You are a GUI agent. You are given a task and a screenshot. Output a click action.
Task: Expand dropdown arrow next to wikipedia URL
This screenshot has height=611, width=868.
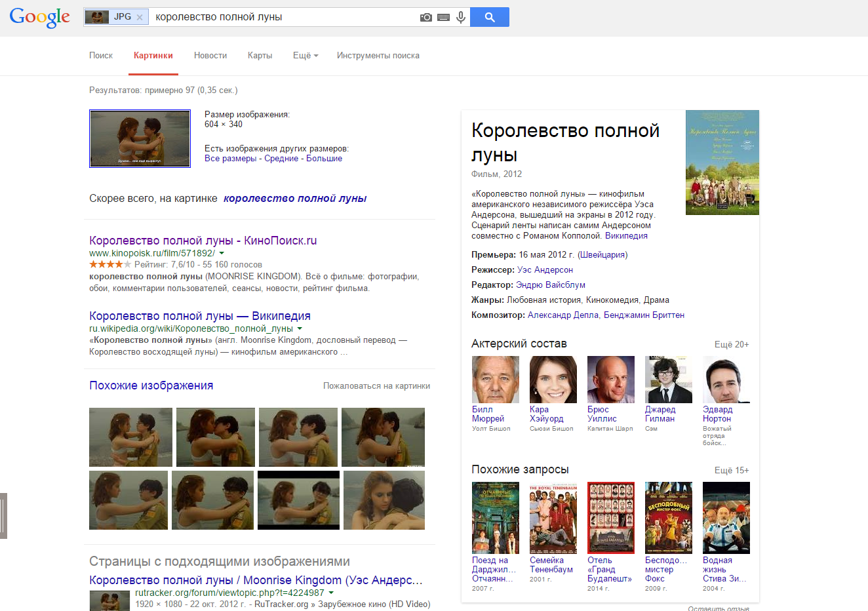(x=300, y=328)
